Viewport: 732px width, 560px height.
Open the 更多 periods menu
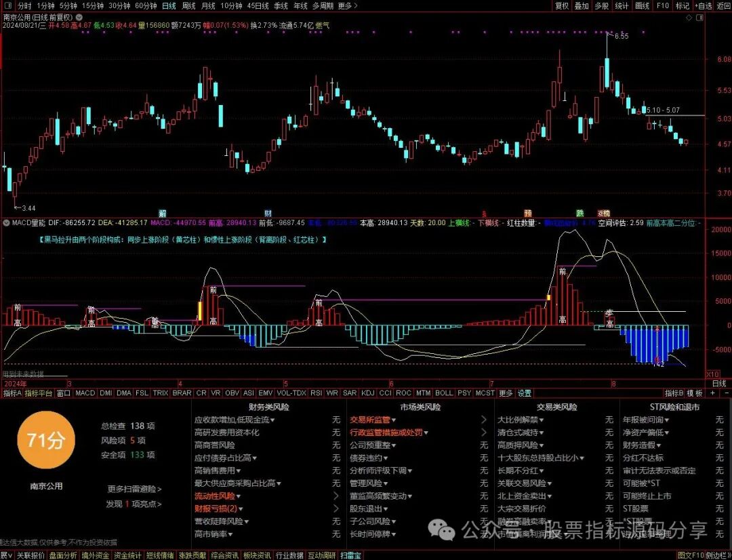click(x=347, y=5)
